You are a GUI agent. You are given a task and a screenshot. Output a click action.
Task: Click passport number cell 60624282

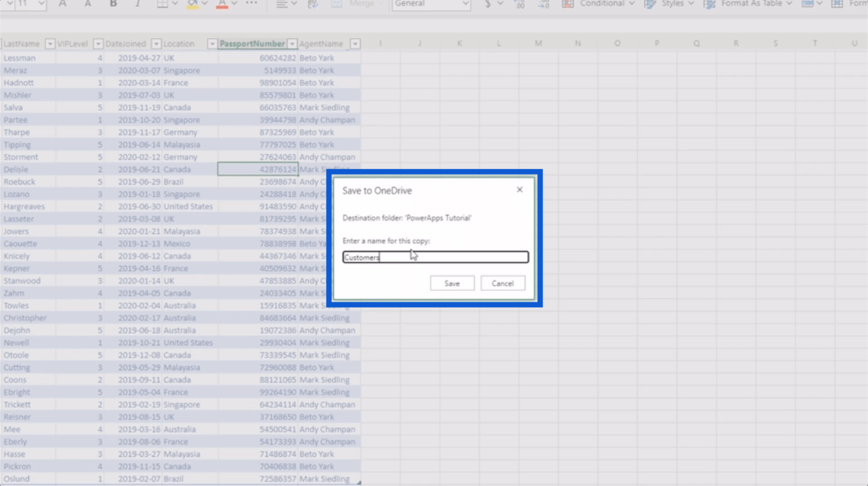tap(258, 58)
